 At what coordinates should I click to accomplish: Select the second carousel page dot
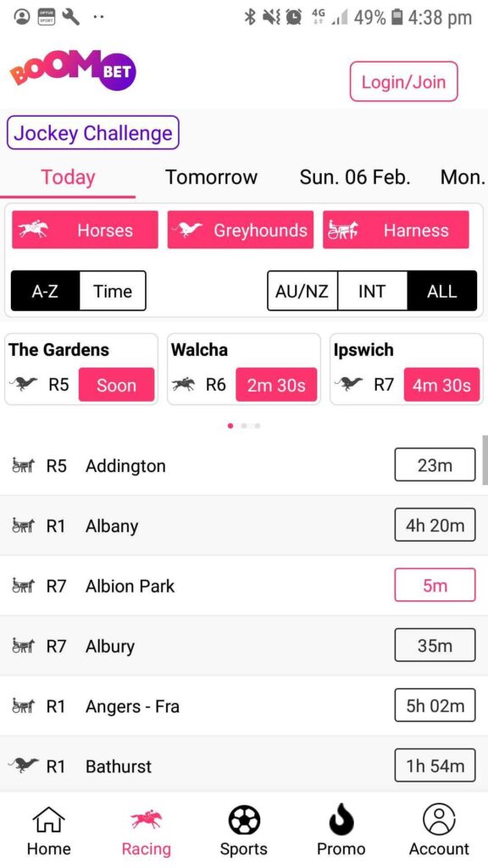click(x=244, y=426)
